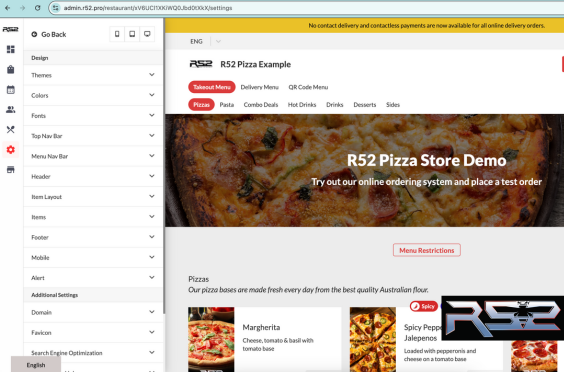The image size is (564, 372).
Task: Open the customers people icon
Action: [11, 110]
